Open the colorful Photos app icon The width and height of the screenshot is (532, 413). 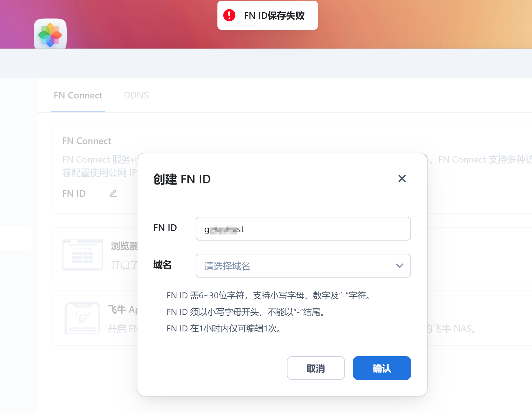(x=50, y=34)
